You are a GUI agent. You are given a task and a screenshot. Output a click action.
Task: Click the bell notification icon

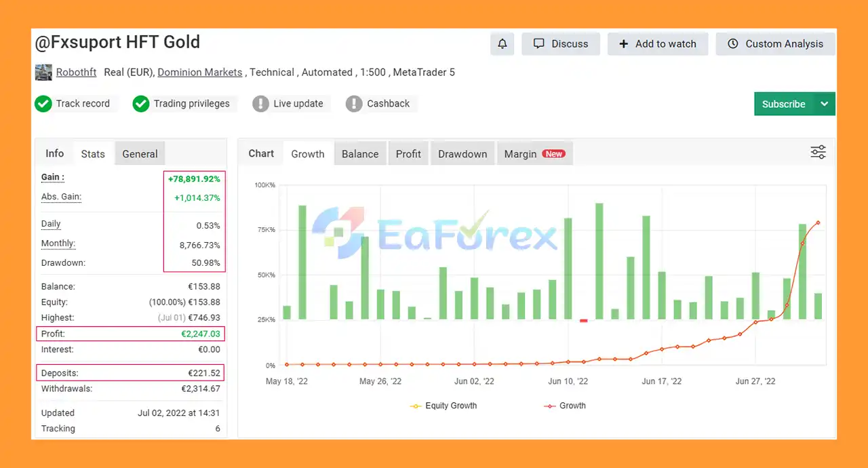502,44
